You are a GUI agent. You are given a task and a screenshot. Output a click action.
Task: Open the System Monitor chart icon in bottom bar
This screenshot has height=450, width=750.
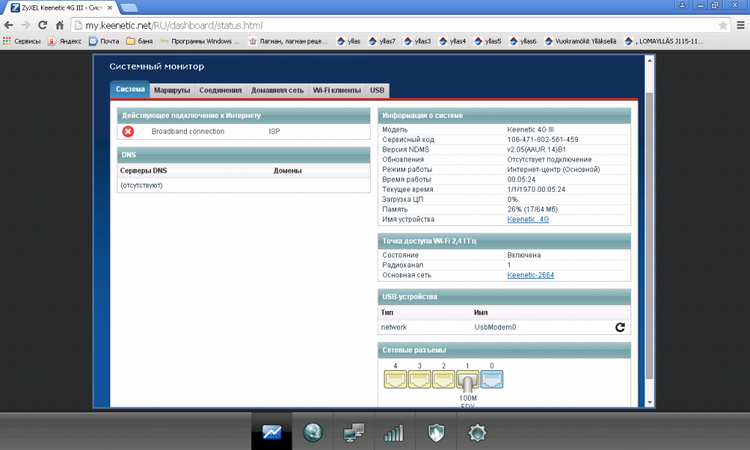pyautogui.click(x=272, y=432)
